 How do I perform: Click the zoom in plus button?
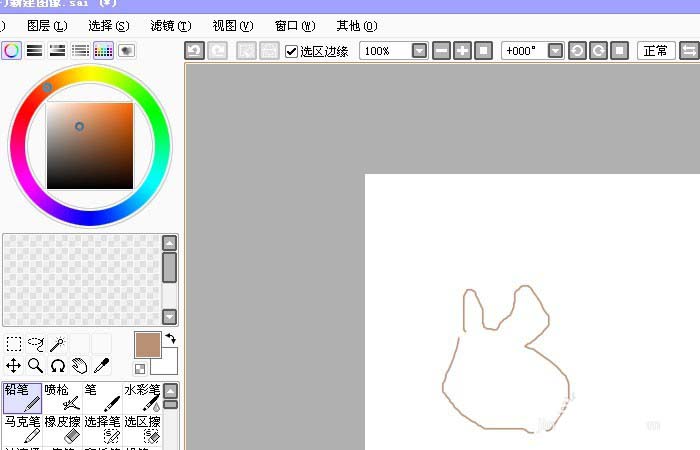coord(462,51)
